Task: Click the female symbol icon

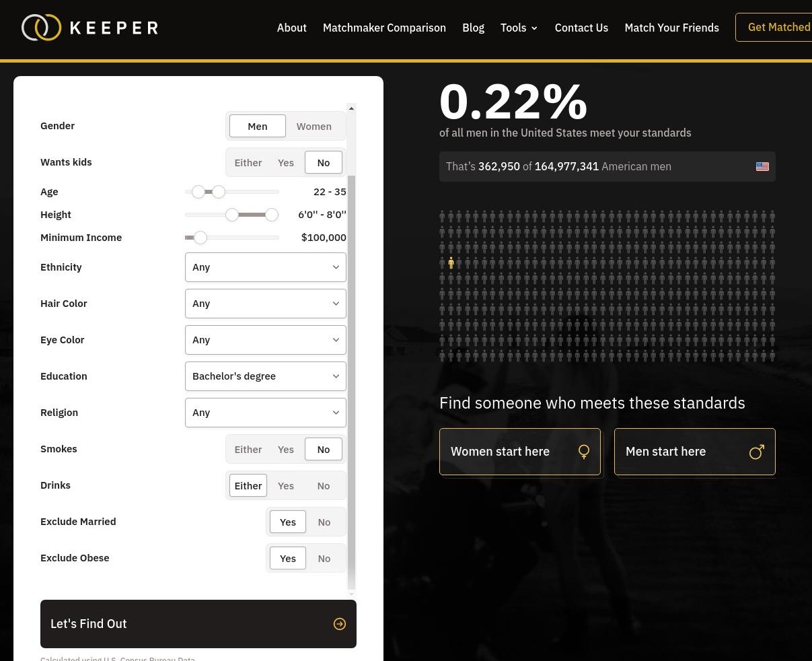Action: pos(584,452)
